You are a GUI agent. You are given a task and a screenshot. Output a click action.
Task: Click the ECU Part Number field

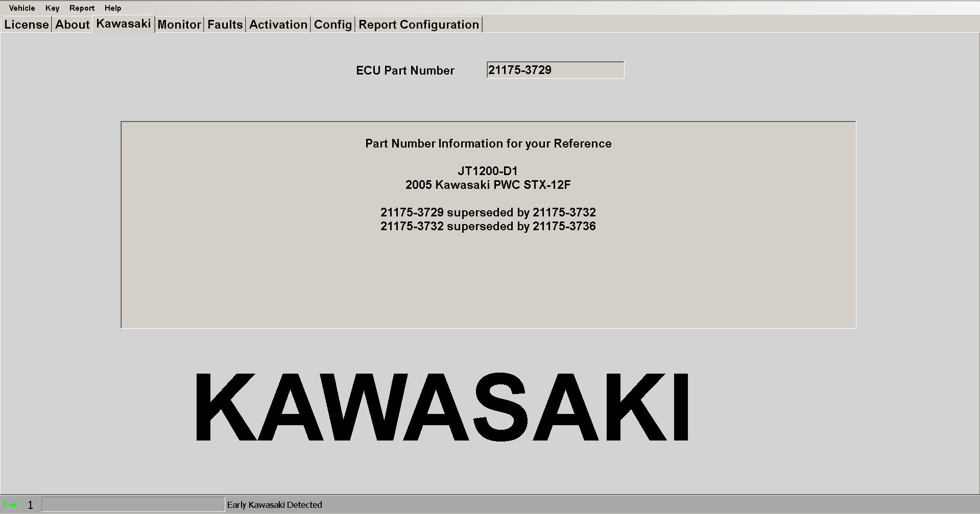555,70
